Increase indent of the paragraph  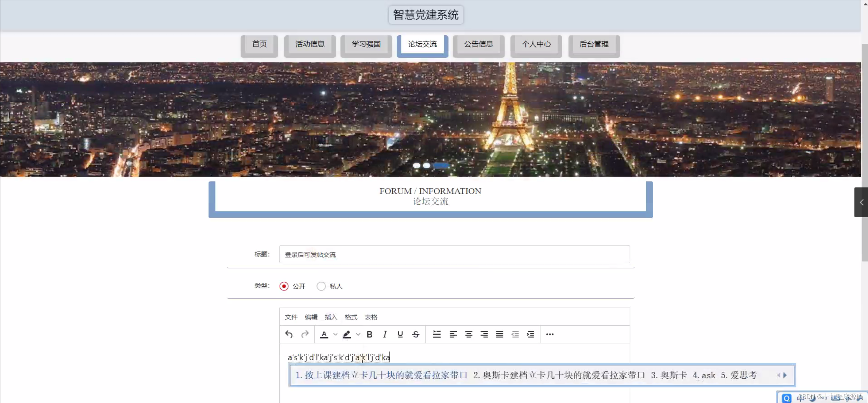click(530, 334)
